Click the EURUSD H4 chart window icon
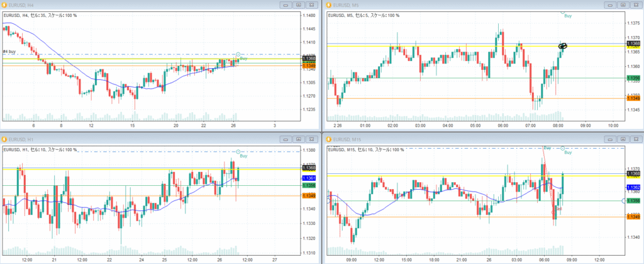Screen dimensions: 644x264 [5, 5]
